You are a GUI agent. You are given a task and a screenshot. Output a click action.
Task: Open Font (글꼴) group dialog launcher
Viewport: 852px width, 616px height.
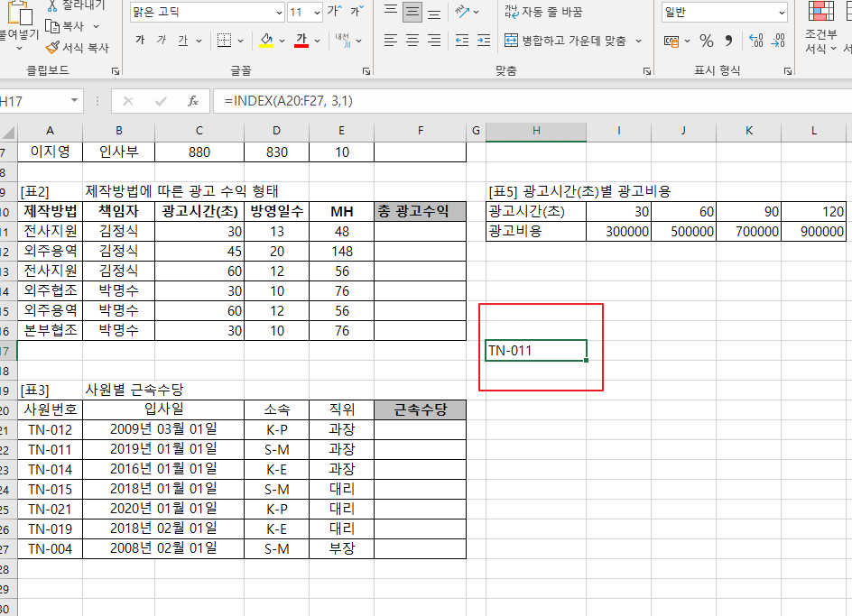366,71
